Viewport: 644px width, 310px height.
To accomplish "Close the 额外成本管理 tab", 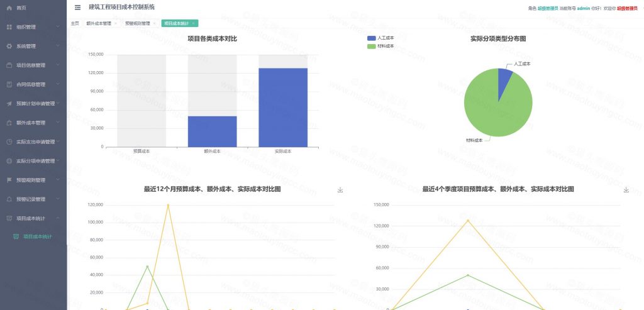I will [x=116, y=23].
